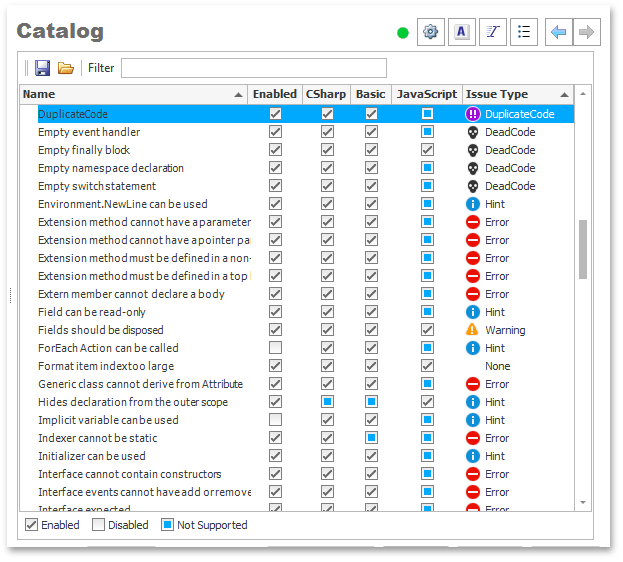
Task: Enable the Implicit variable can be used rule
Action: click(x=275, y=420)
